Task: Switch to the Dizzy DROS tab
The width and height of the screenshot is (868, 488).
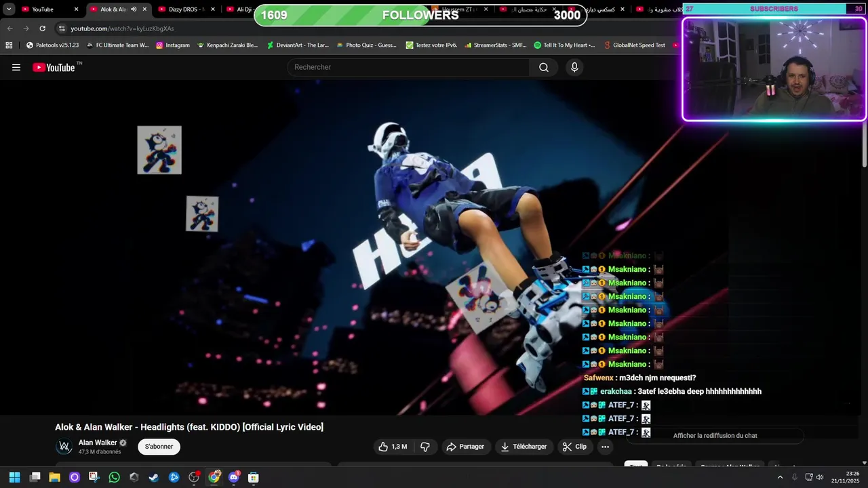Action: pos(186,9)
